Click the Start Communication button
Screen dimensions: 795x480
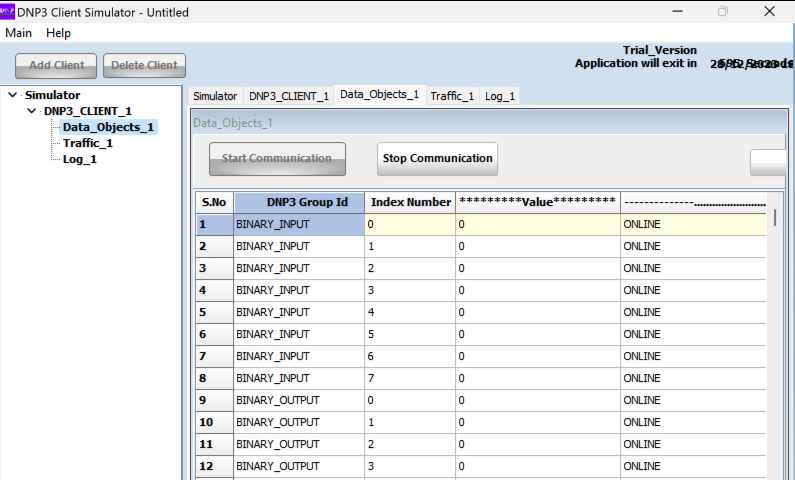277,159
